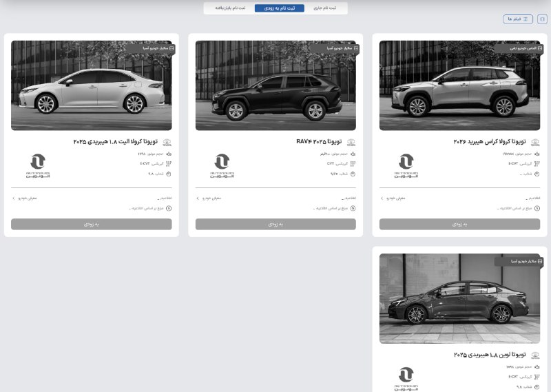
Task: Click E-CVT gearbox value on Toyota Levin card
Action: (x=513, y=377)
